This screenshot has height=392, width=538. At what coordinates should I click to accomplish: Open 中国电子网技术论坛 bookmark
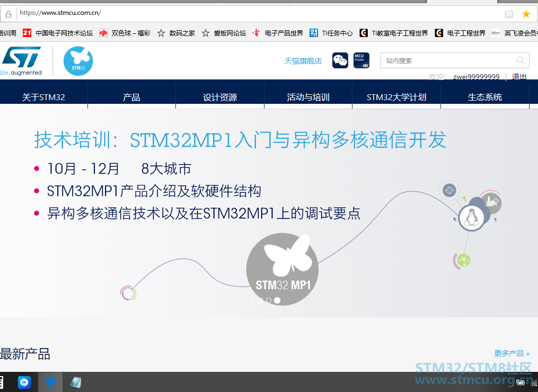tap(58, 33)
